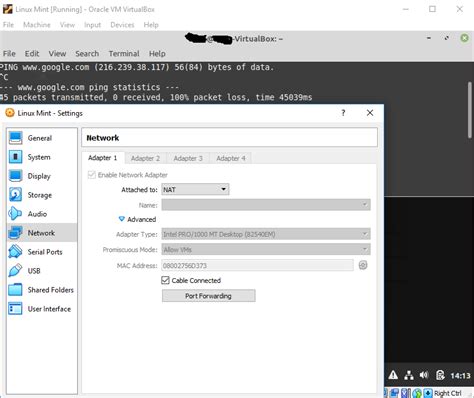Open the terminal Help menu

(157, 53)
